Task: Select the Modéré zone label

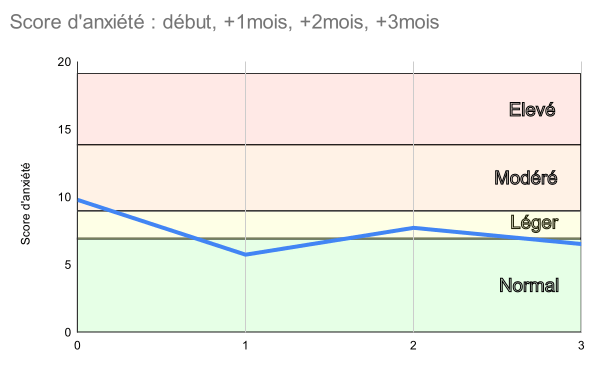Action: [x=525, y=178]
